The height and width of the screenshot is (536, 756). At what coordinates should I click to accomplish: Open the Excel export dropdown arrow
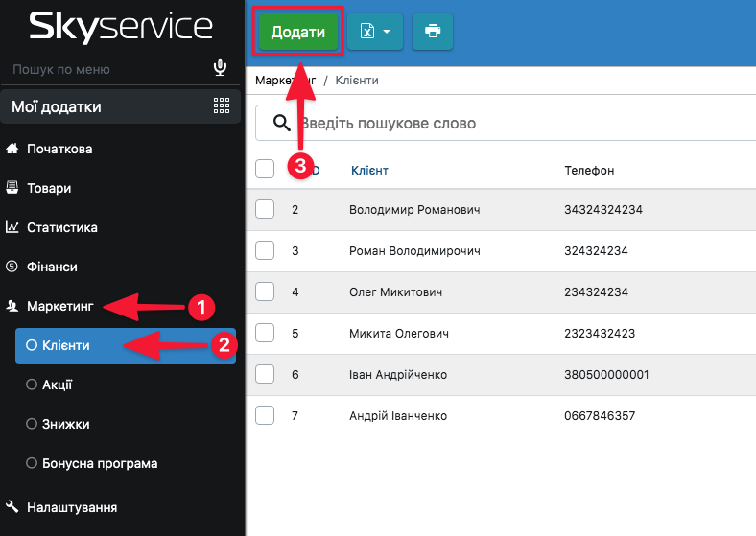pos(387,32)
